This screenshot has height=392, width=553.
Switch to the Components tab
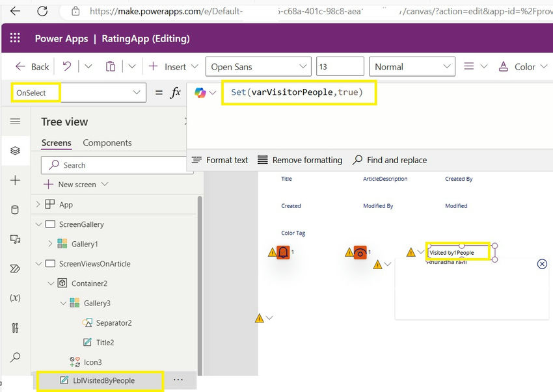click(107, 143)
